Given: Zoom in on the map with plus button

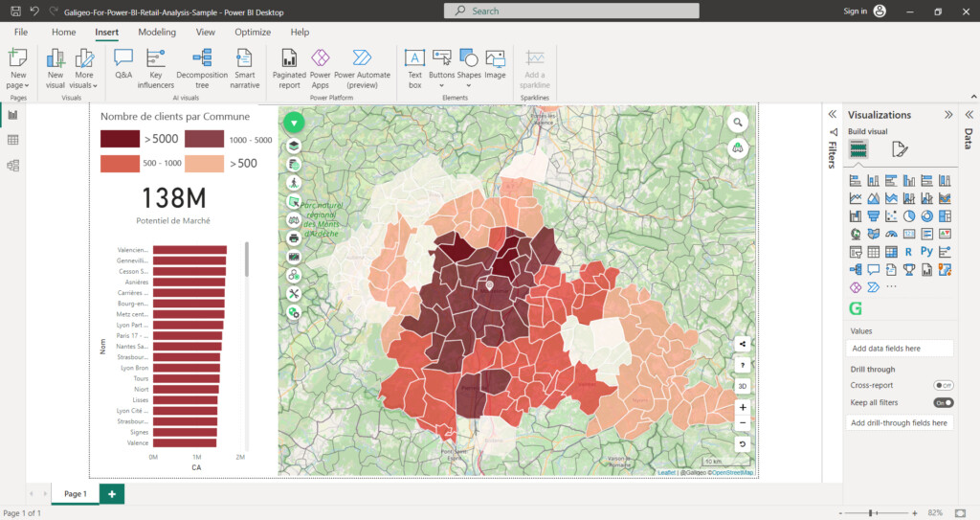Looking at the screenshot, I should click(x=743, y=407).
